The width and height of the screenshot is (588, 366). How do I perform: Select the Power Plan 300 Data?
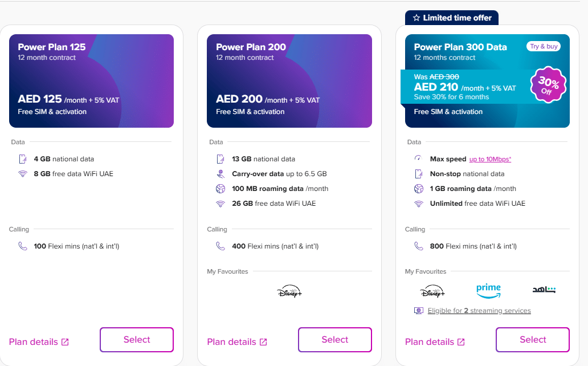tap(533, 340)
